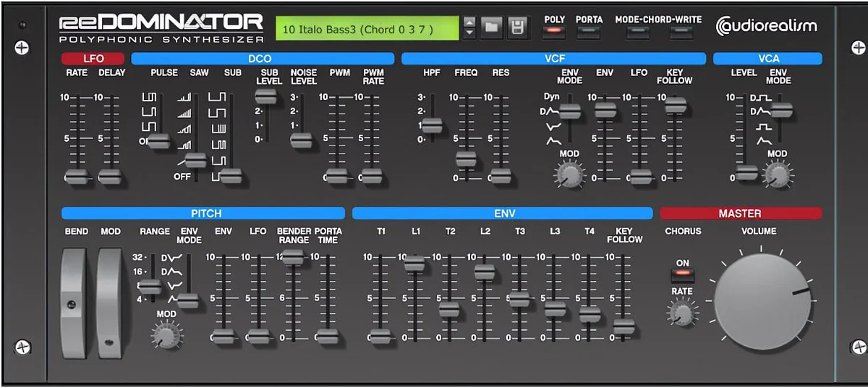Click the envelope L2 slider handle
This screenshot has width=868, height=388.
[x=485, y=271]
